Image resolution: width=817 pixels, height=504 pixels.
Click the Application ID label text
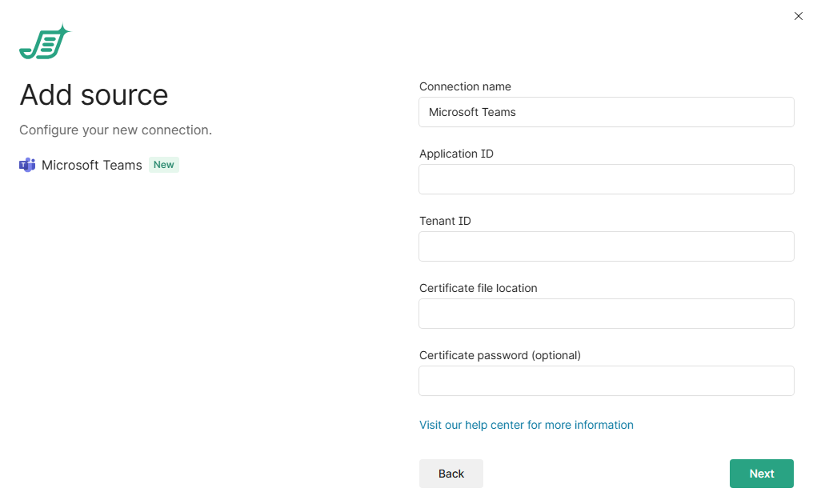tap(456, 154)
